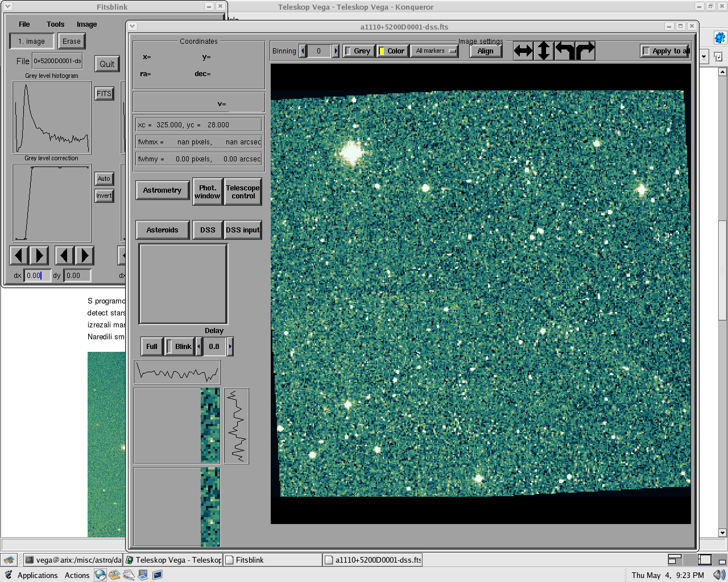Show desktop using bottom-left taskbar icon

(9, 560)
